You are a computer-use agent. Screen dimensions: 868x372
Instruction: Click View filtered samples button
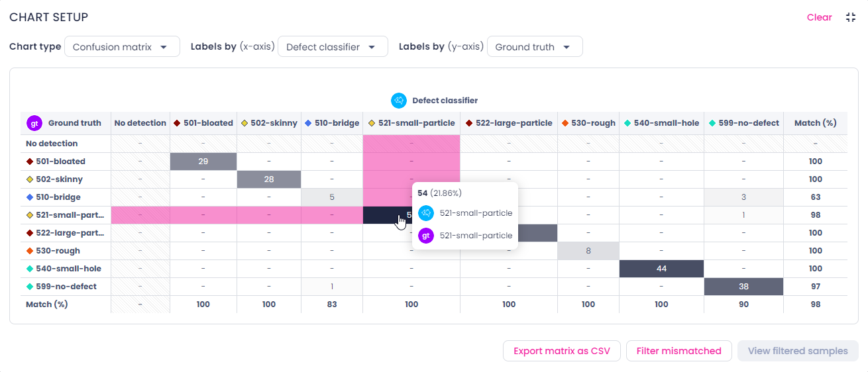tap(798, 351)
